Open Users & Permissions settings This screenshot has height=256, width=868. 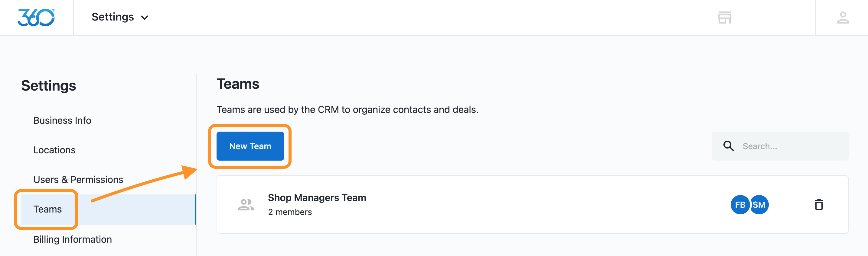coord(78,180)
